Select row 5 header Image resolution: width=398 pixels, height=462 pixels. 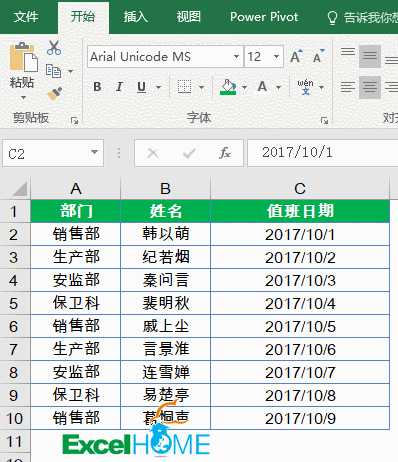point(15,303)
